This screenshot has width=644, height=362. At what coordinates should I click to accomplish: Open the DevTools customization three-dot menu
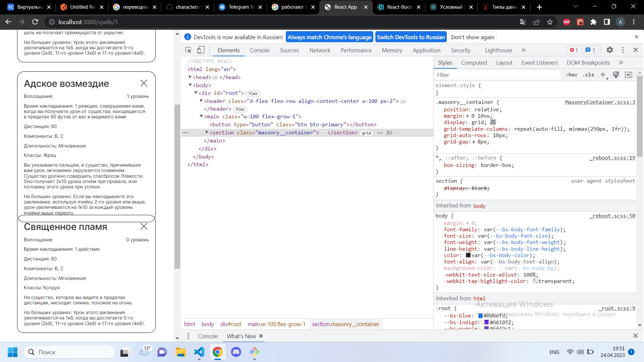[x=623, y=50]
